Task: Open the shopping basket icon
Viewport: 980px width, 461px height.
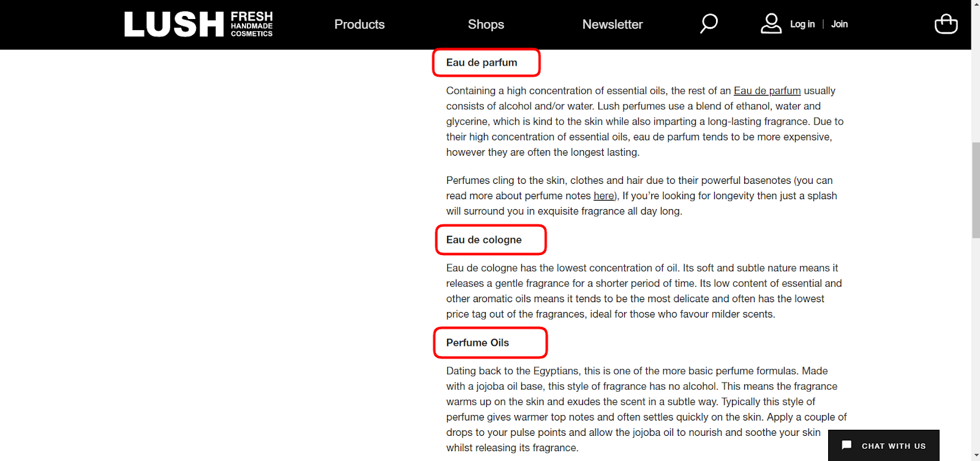Action: pyautogui.click(x=946, y=24)
